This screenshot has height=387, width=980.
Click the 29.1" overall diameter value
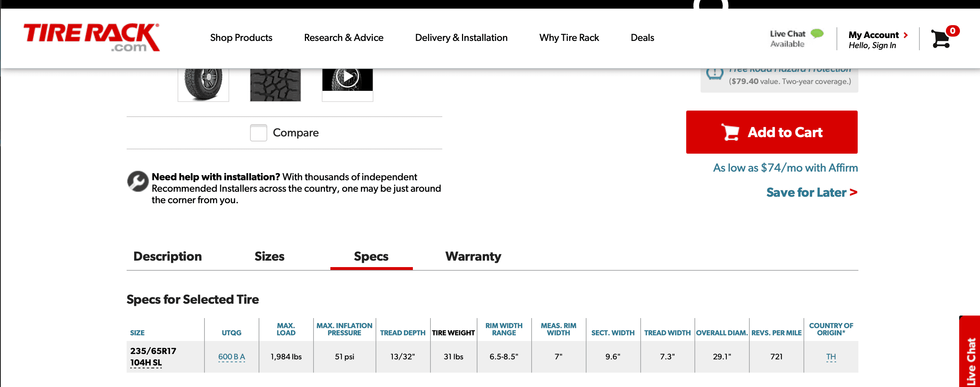tap(722, 357)
